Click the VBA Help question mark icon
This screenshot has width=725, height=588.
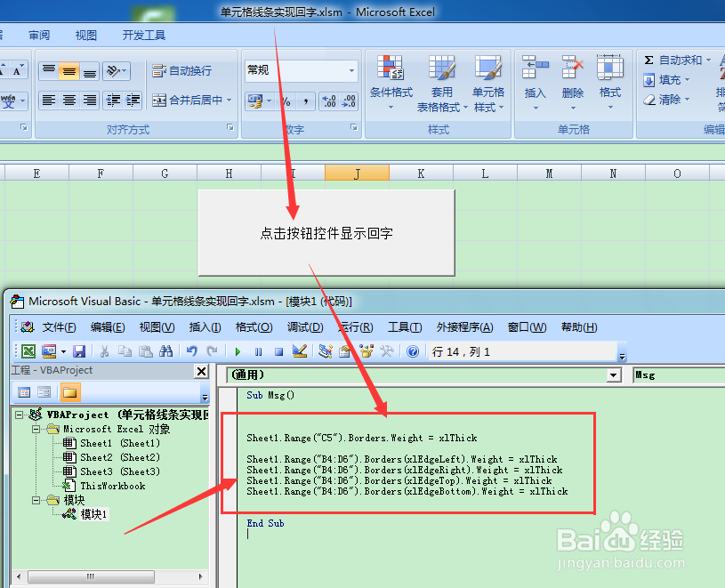click(413, 351)
